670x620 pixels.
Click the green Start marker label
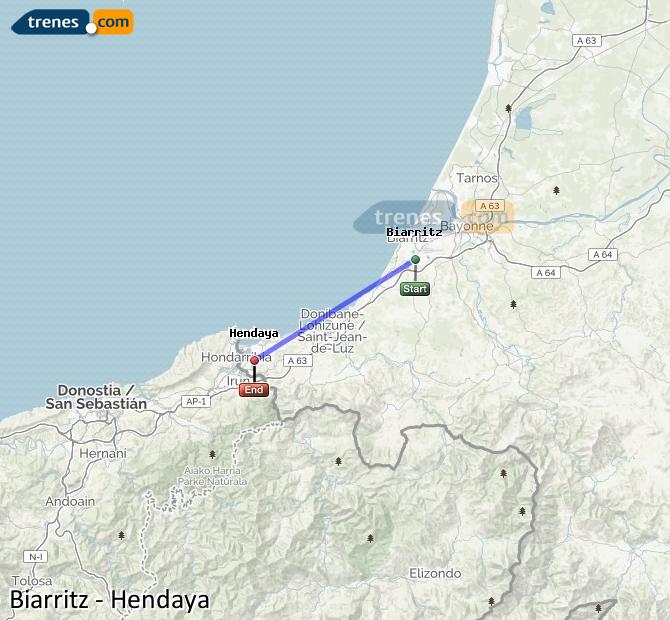415,289
